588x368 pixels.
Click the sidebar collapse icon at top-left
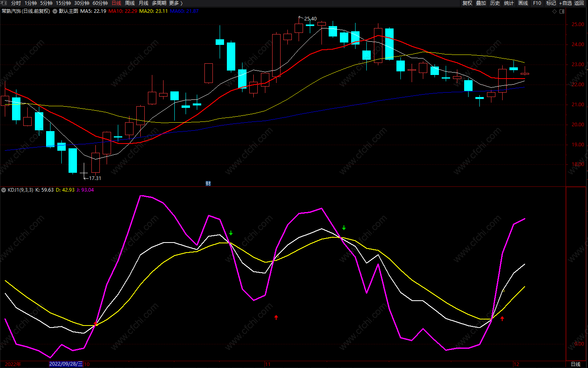[4, 3]
